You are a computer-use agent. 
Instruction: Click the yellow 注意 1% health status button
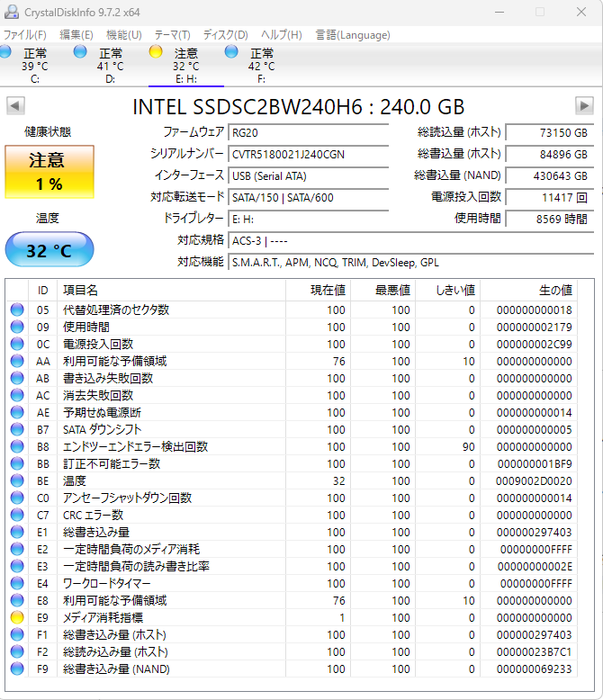[x=49, y=172]
